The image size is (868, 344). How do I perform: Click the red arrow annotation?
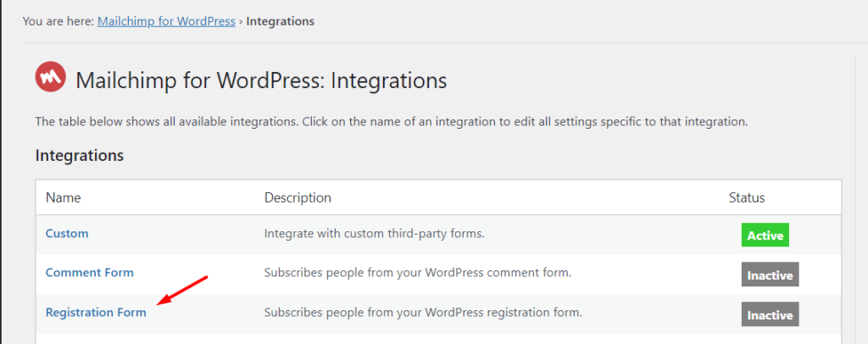pos(184,290)
